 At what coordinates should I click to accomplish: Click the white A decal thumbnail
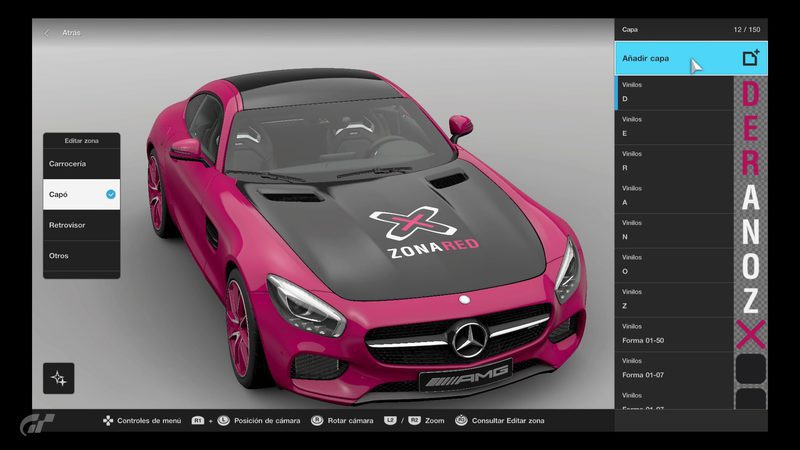point(751,196)
